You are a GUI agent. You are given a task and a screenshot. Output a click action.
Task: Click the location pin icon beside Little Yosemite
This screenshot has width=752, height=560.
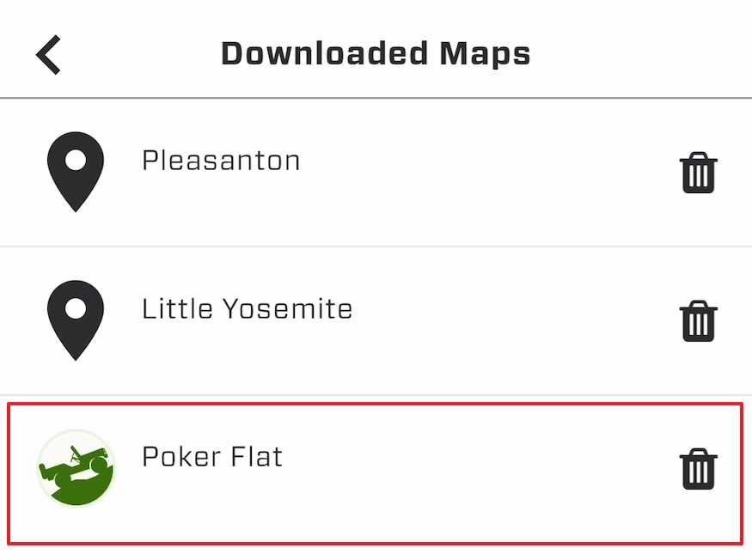76,320
